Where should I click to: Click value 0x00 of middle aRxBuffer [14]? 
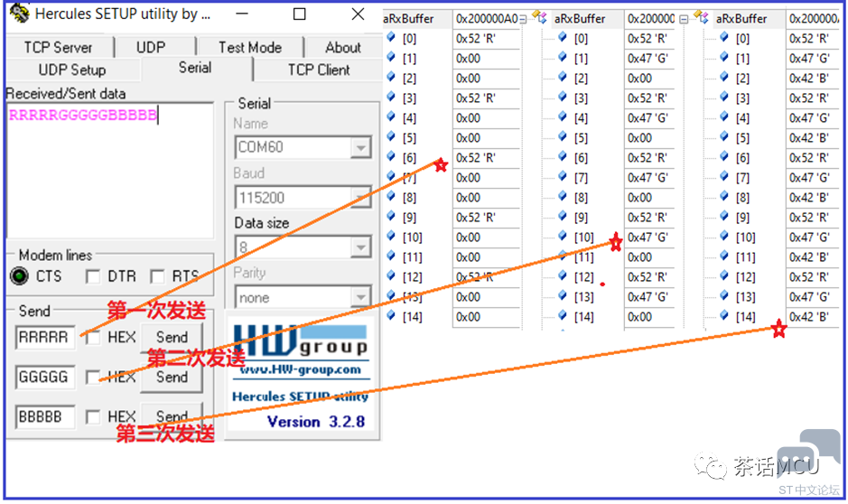pyautogui.click(x=639, y=317)
